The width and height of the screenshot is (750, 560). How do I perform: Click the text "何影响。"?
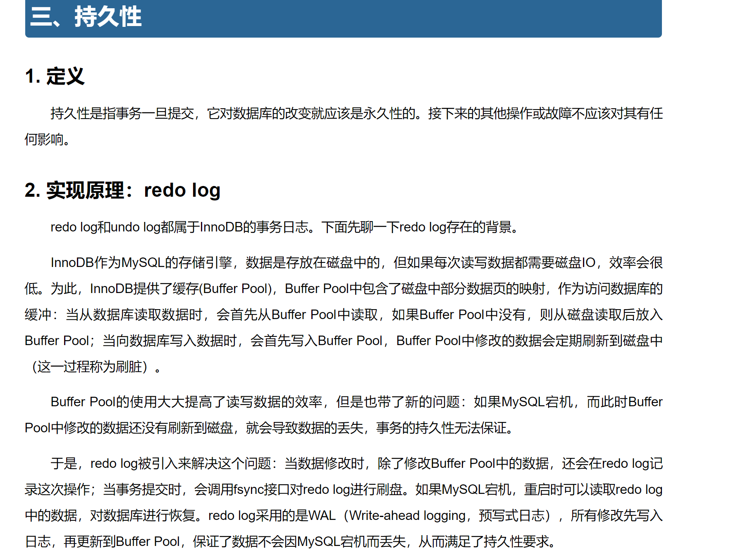(48, 139)
